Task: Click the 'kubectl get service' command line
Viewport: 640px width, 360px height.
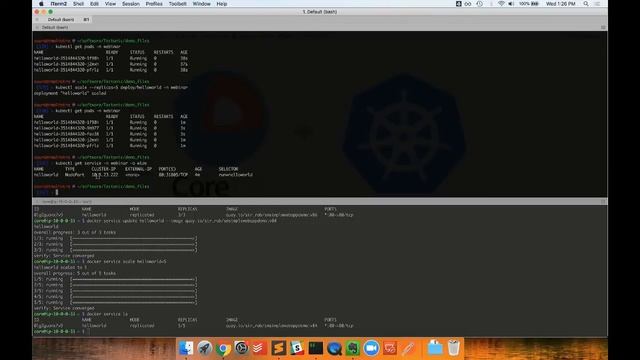Action: coord(101,163)
